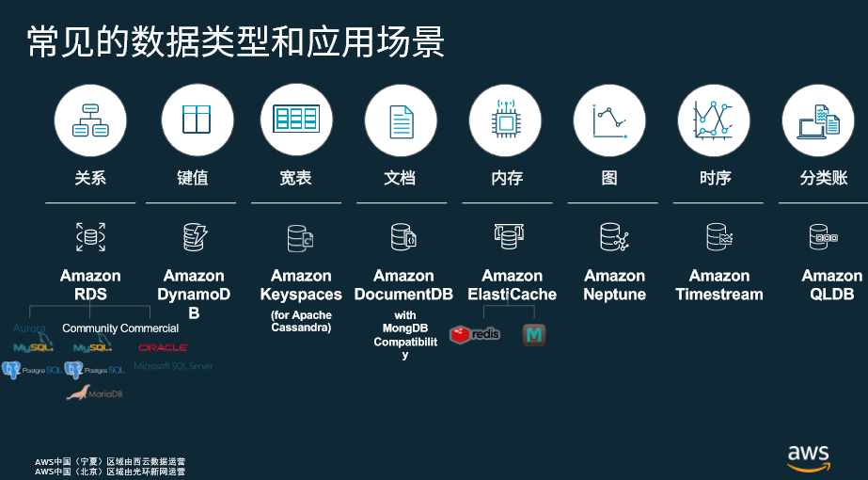Click the graph (图) line chart circle icon

pyautogui.click(x=609, y=120)
